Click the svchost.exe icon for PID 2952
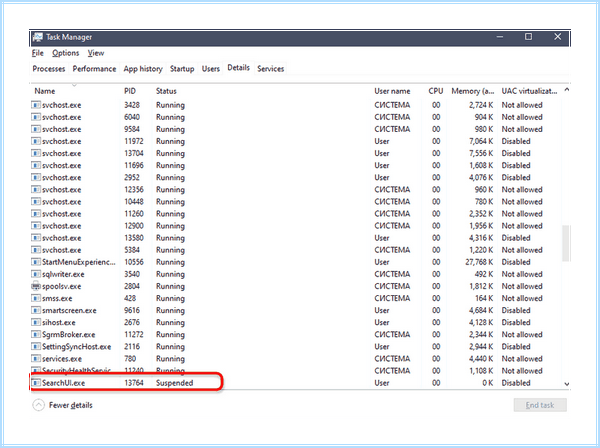600x448 pixels. click(36, 178)
